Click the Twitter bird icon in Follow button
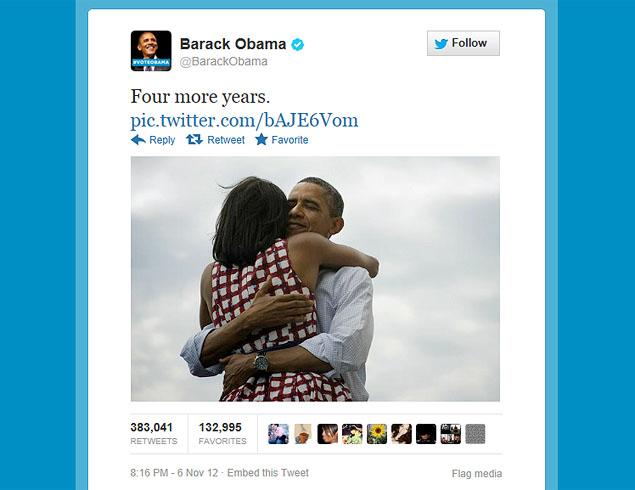This screenshot has width=635, height=490. click(x=441, y=43)
